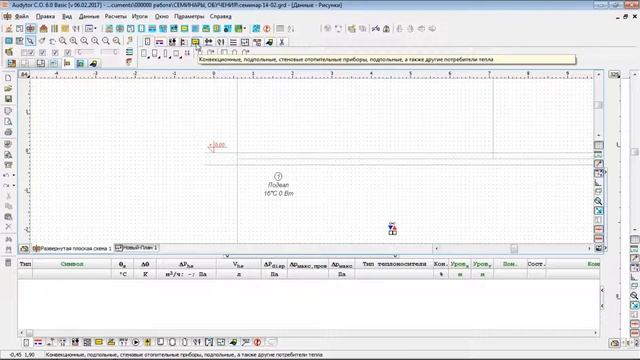Image resolution: width=640 pixels, height=360 pixels.
Task: Click the red circle help icon in main toolbar
Action: pos(267,29)
